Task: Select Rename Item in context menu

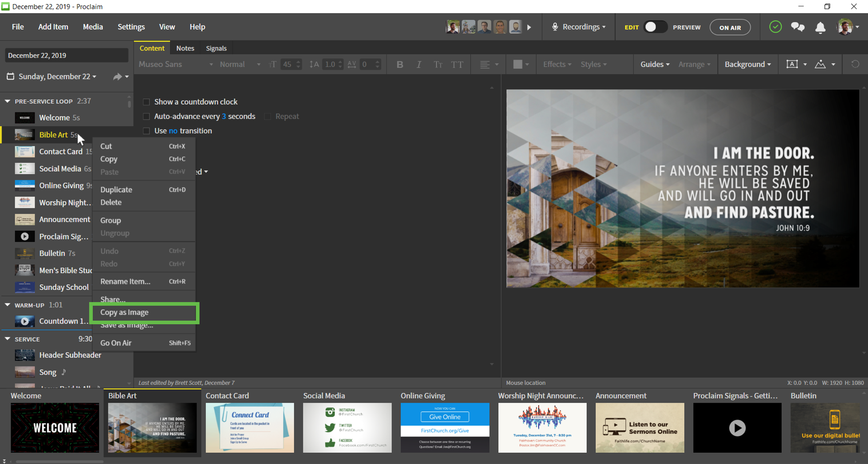Action: [143, 281]
